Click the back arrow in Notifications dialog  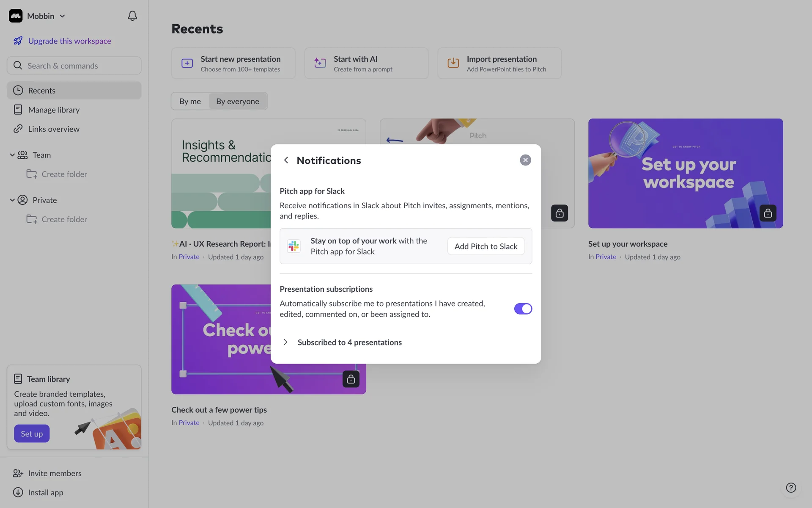286,160
